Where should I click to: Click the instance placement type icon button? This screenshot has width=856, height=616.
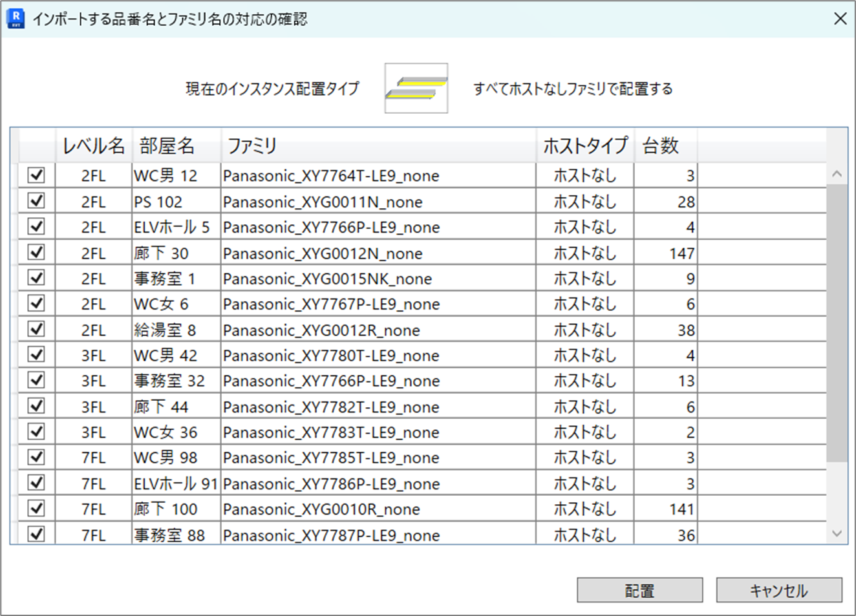point(416,88)
